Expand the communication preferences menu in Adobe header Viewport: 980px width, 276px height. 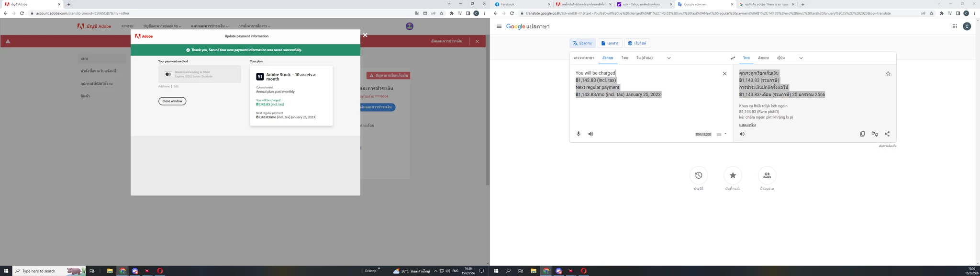coord(254,26)
